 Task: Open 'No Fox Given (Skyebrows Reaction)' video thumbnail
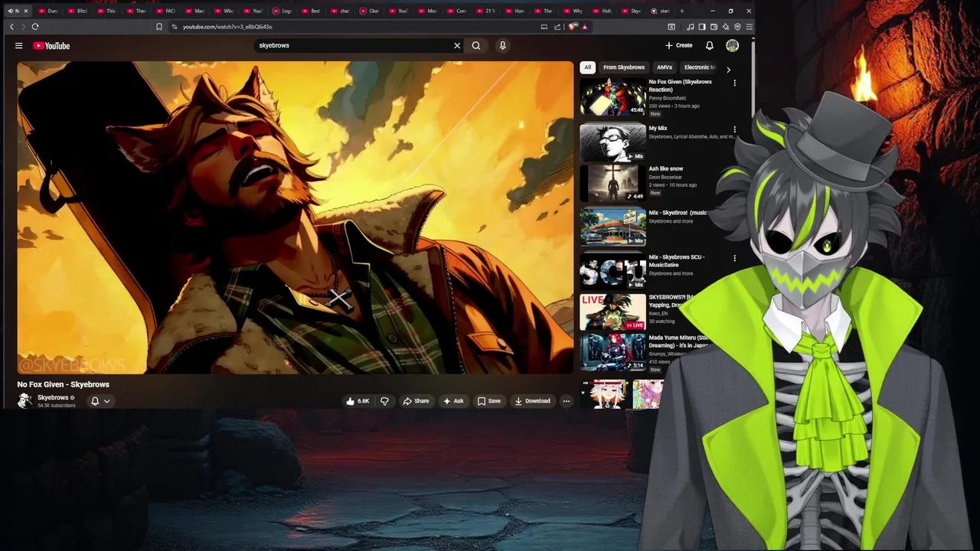612,96
